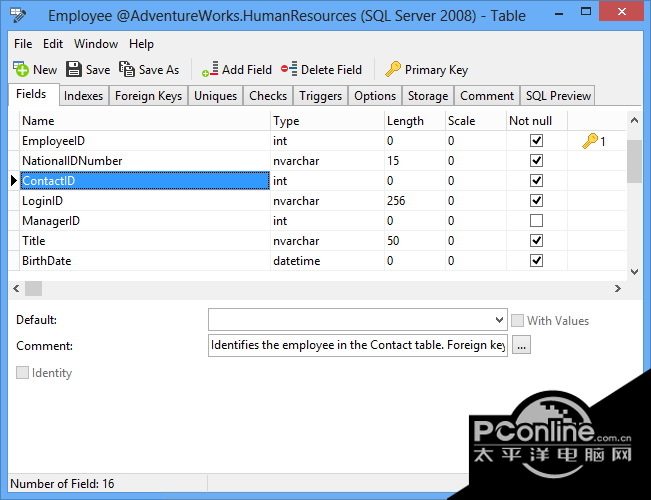Click the Not null column header
The image size is (651, 500).
point(537,121)
